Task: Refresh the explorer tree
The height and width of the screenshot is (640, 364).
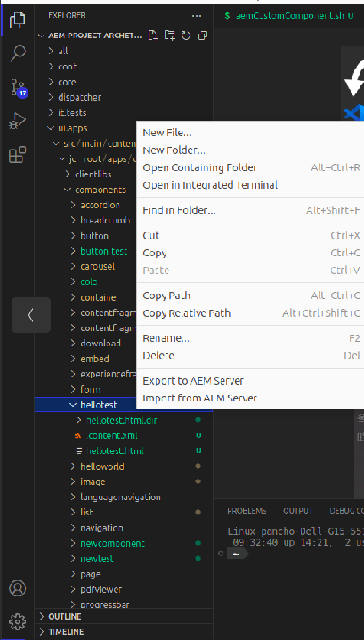Action: (186, 36)
